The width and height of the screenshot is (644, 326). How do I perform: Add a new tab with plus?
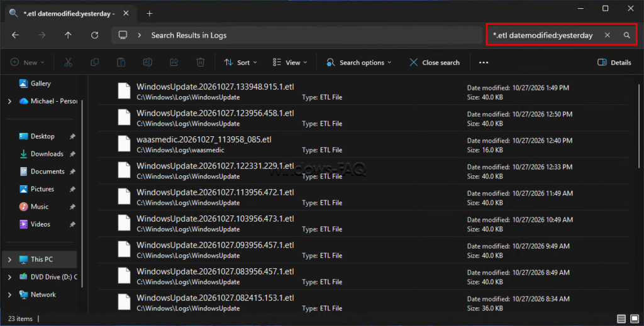pyautogui.click(x=150, y=14)
